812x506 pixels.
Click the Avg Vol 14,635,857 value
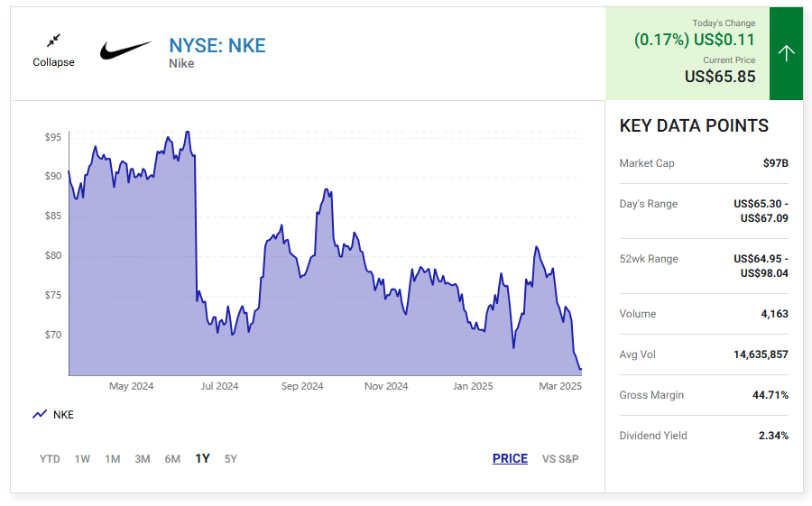point(761,354)
